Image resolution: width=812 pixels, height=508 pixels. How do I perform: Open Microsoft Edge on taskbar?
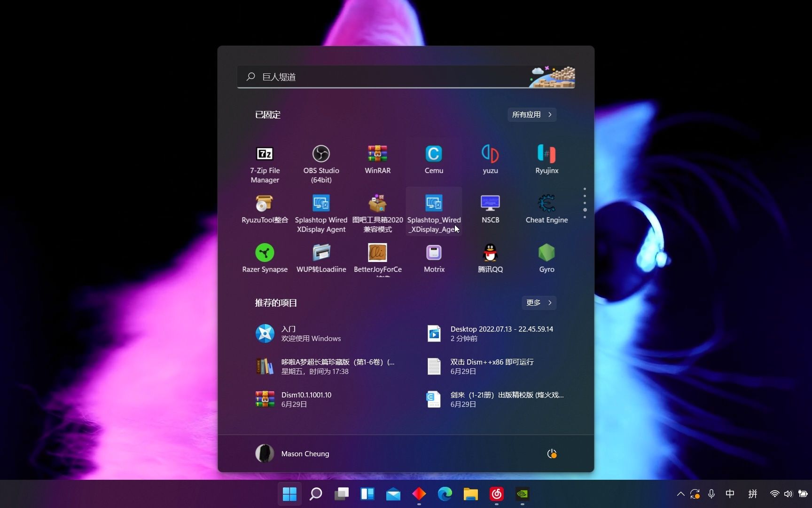(x=445, y=494)
